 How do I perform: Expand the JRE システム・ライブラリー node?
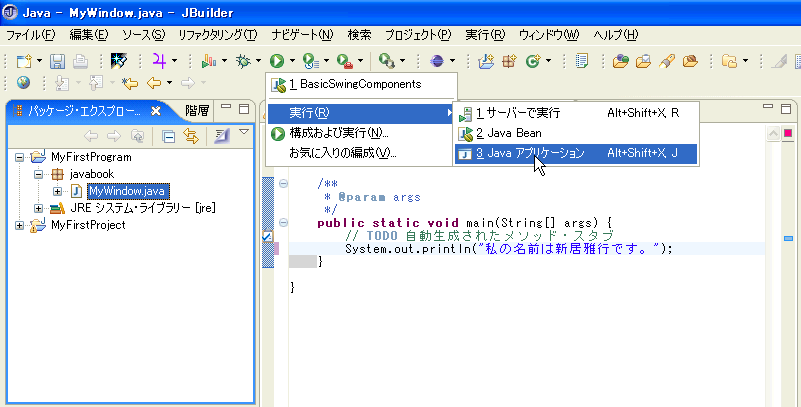point(39,208)
